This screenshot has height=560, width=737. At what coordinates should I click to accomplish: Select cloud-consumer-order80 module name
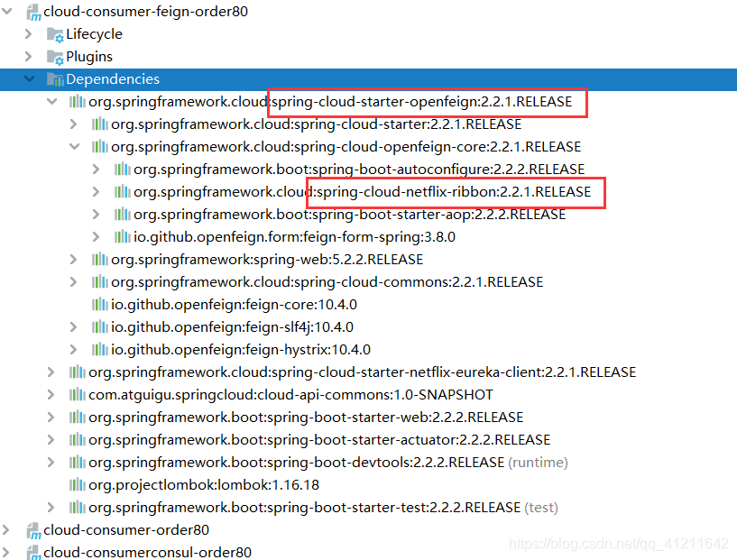[x=126, y=530]
